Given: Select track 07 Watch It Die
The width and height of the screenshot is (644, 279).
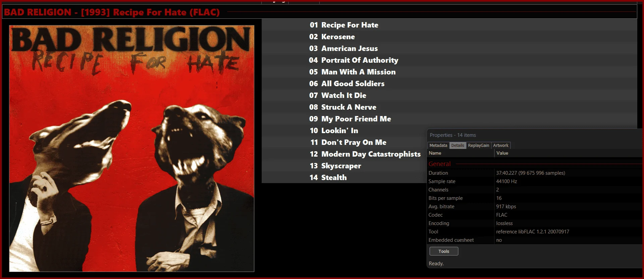Looking at the screenshot, I should 449,95.
